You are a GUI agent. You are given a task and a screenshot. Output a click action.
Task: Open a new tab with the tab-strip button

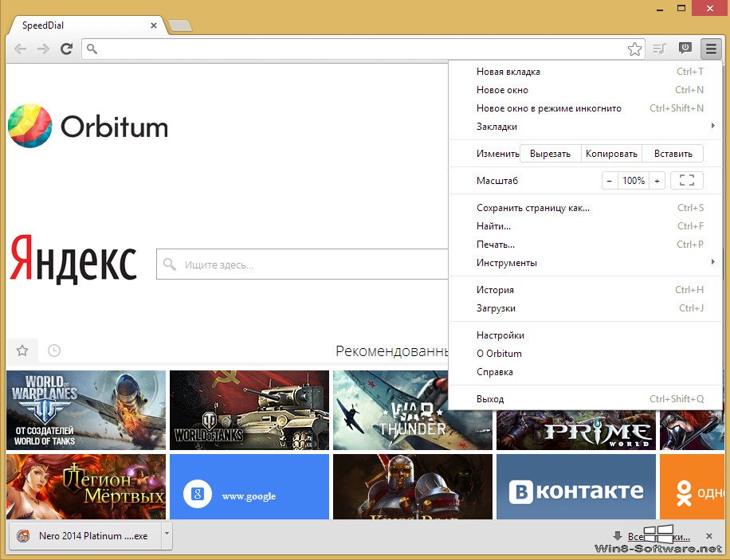(179, 26)
